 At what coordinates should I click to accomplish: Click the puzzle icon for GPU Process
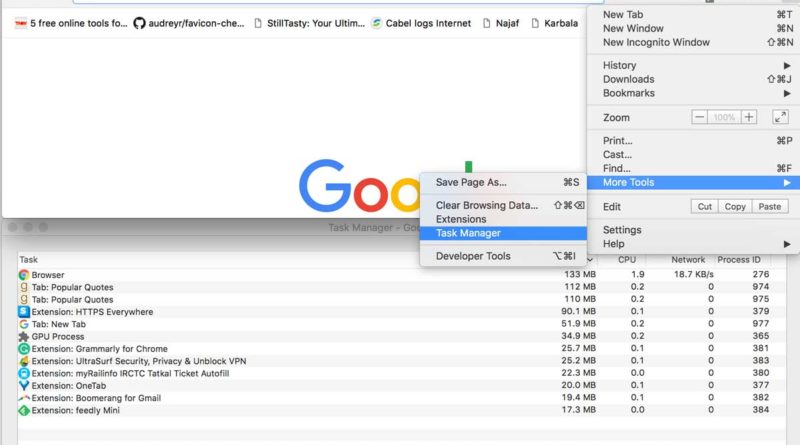point(23,336)
